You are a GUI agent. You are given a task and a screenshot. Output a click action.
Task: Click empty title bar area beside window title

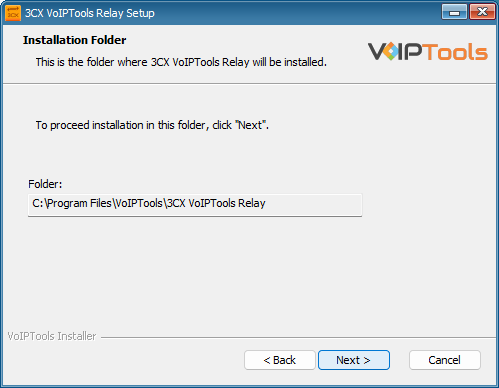[297, 13]
